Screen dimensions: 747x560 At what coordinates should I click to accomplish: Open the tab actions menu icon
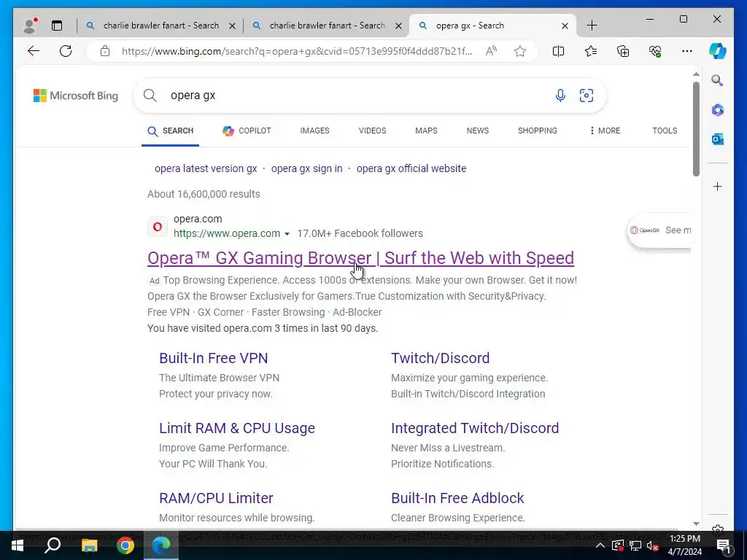pyautogui.click(x=57, y=26)
